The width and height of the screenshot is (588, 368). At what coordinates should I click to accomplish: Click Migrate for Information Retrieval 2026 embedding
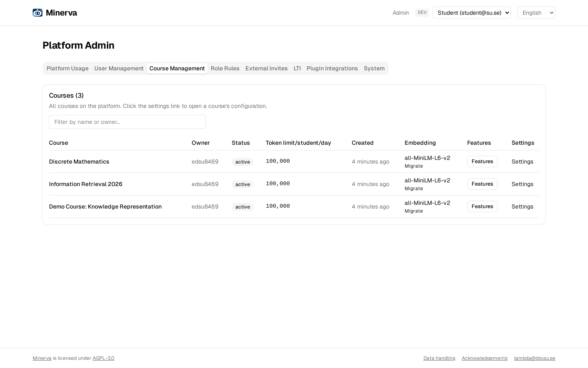(x=414, y=189)
